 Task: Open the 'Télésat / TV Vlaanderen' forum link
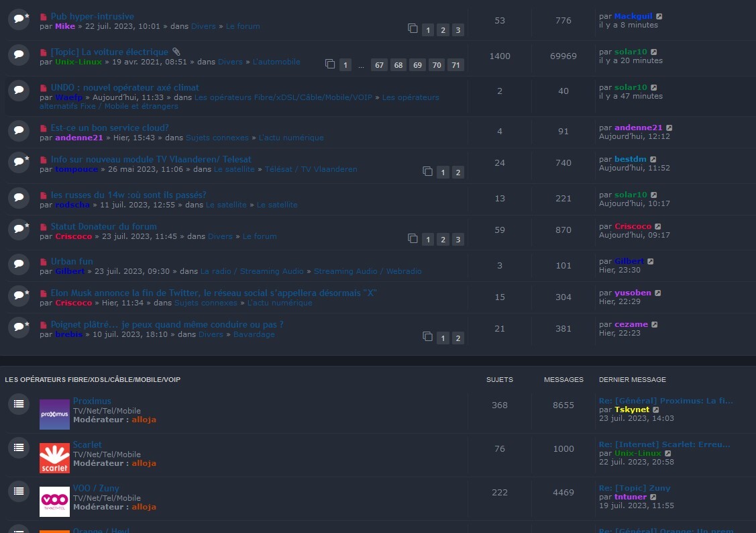coord(311,169)
